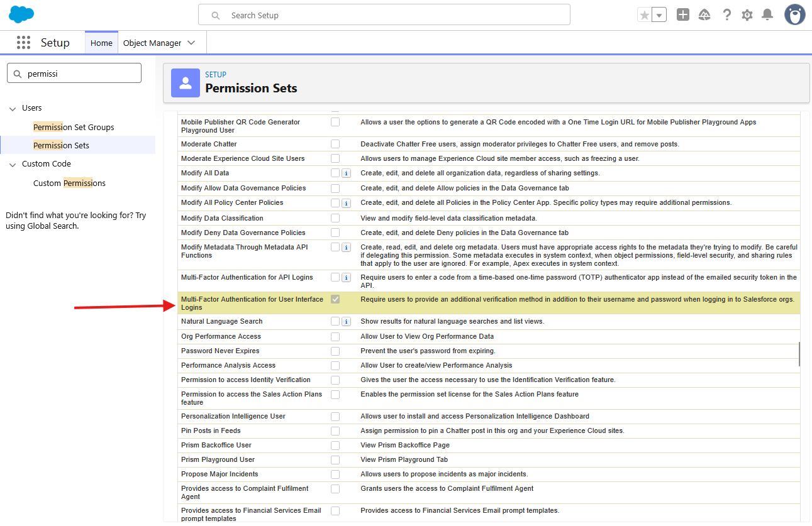Focus the Search Setup field
812x526 pixels.
tap(384, 15)
